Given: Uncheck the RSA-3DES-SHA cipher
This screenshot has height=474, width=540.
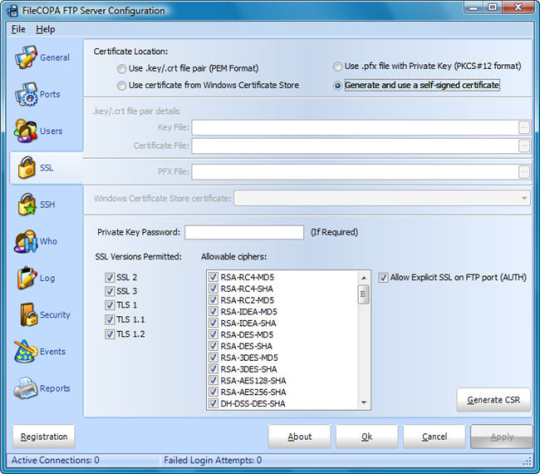Looking at the screenshot, I should tap(213, 369).
